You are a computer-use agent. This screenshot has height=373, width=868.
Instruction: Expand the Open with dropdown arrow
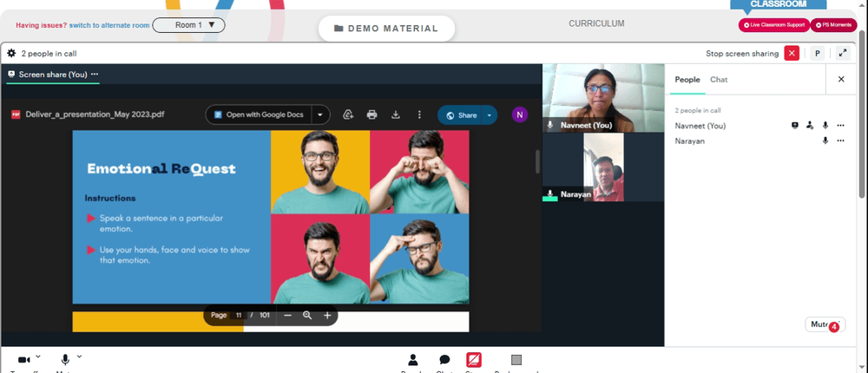(x=320, y=115)
